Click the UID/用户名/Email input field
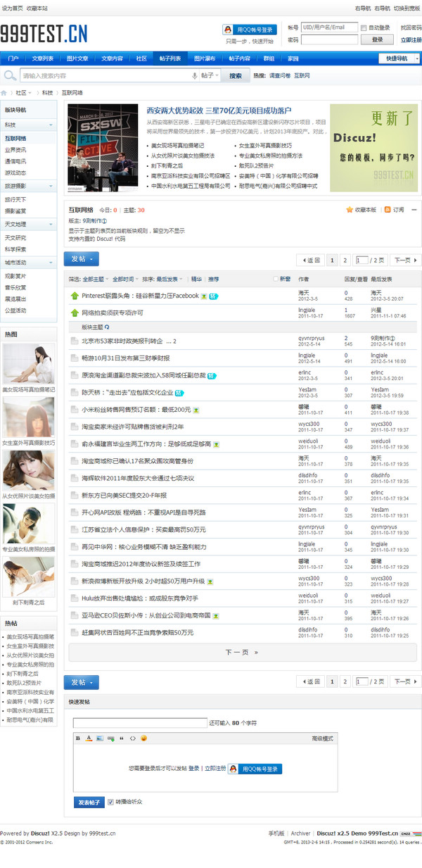 [330, 27]
